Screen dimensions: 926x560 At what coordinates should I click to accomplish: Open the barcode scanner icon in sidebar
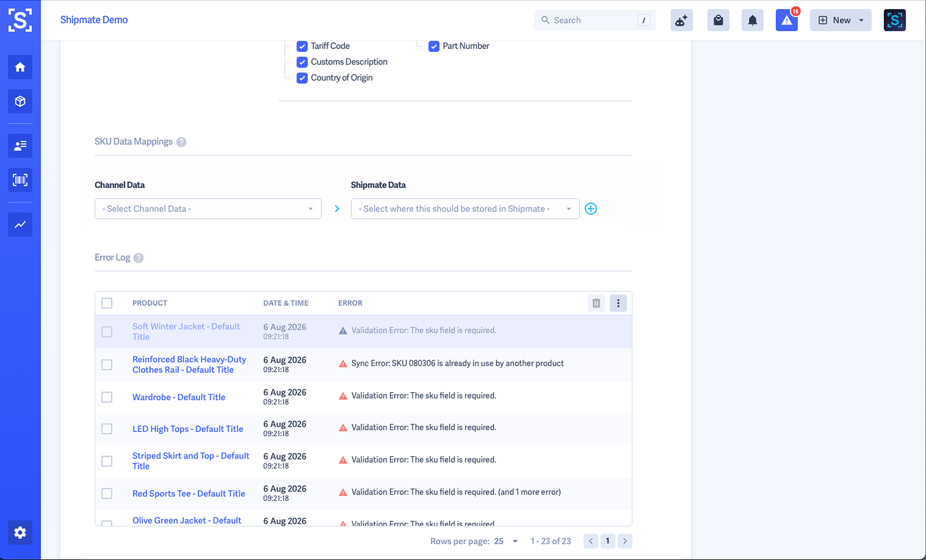click(x=20, y=180)
